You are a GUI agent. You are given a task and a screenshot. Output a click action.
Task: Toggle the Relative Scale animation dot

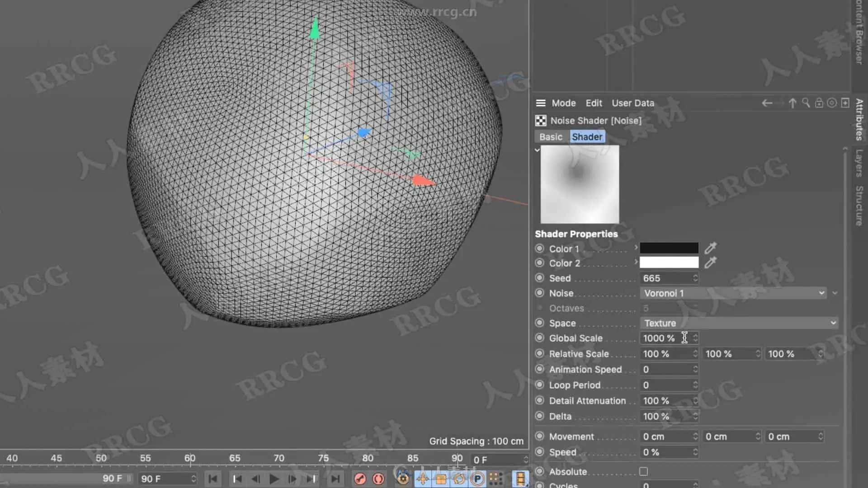point(539,353)
